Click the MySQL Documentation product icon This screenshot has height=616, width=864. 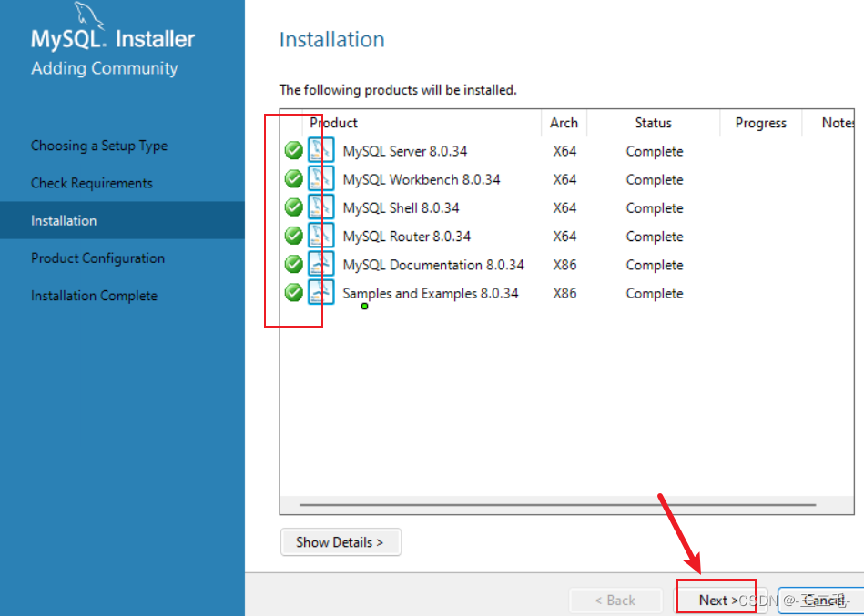point(321,264)
